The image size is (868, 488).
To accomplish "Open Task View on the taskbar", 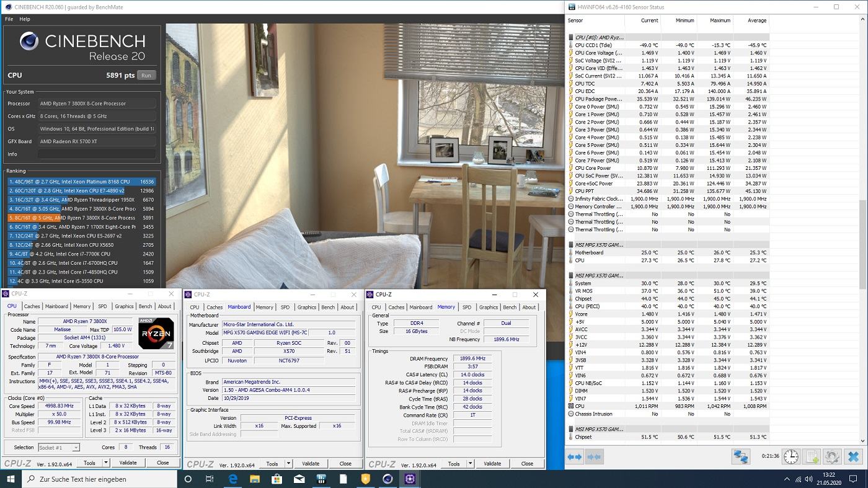I will [x=210, y=479].
